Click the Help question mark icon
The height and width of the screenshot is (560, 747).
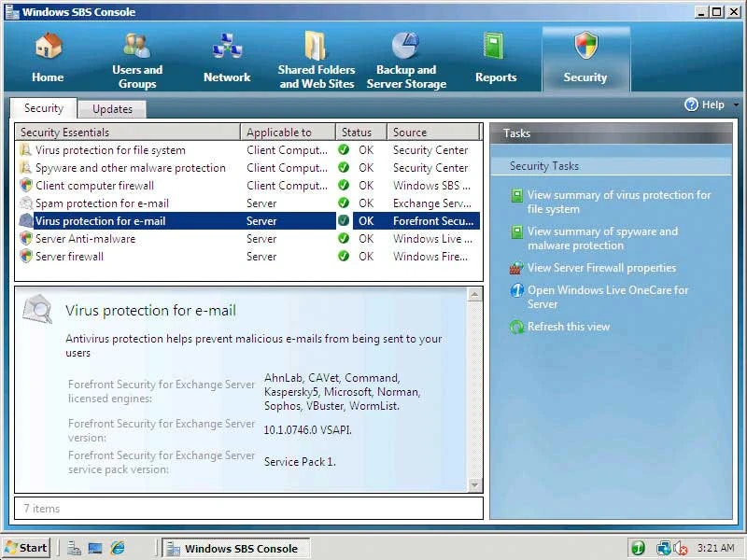tap(691, 105)
